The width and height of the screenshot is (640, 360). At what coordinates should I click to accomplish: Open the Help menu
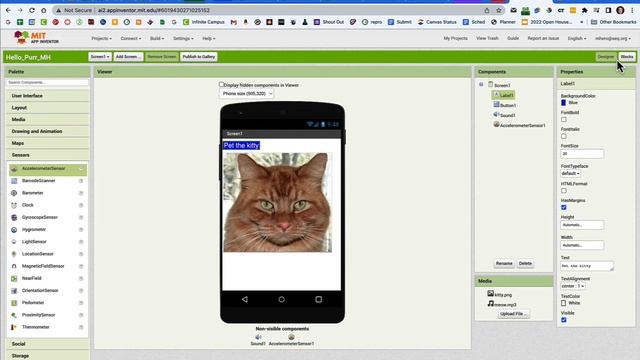209,38
